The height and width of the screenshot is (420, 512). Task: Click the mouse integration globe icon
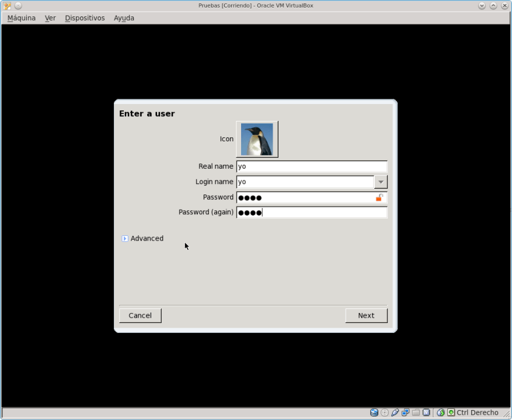[441, 412]
